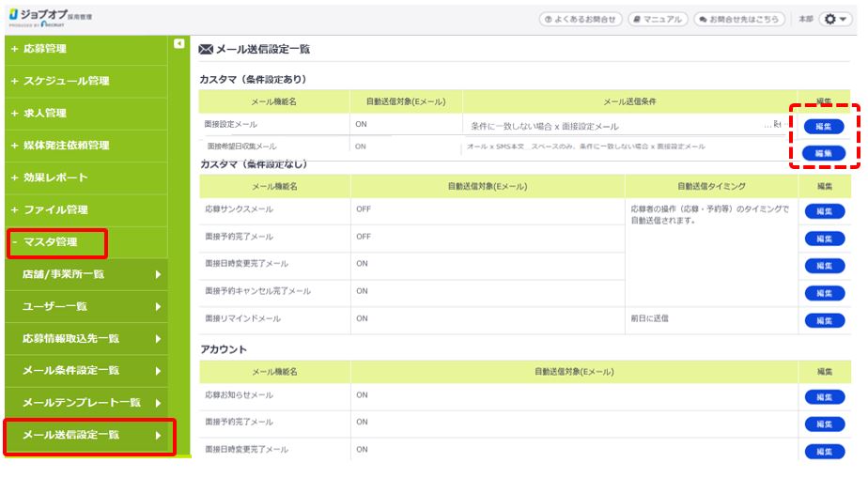The width and height of the screenshot is (868, 478).
Task: Click the Job-Op logo in header
Action: tap(52, 19)
